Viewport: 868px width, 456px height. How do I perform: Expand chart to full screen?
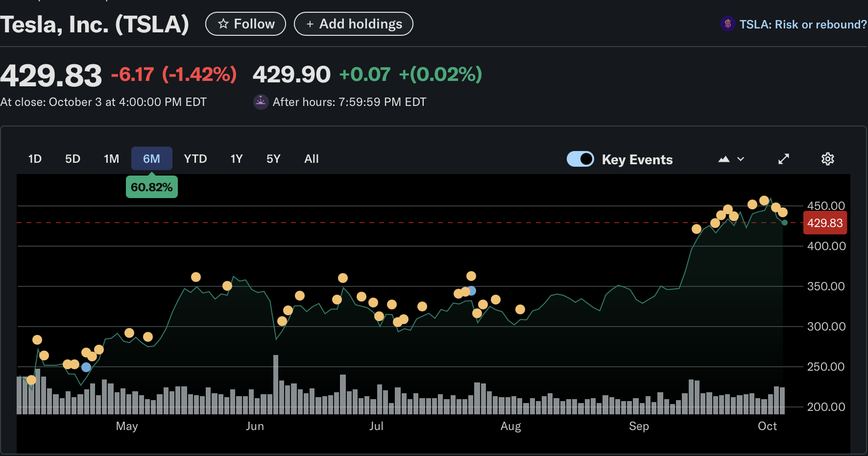[x=784, y=159]
